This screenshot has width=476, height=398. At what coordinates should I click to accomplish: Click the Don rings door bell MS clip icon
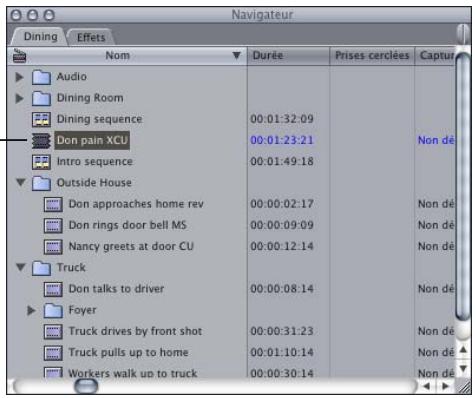coord(53,225)
